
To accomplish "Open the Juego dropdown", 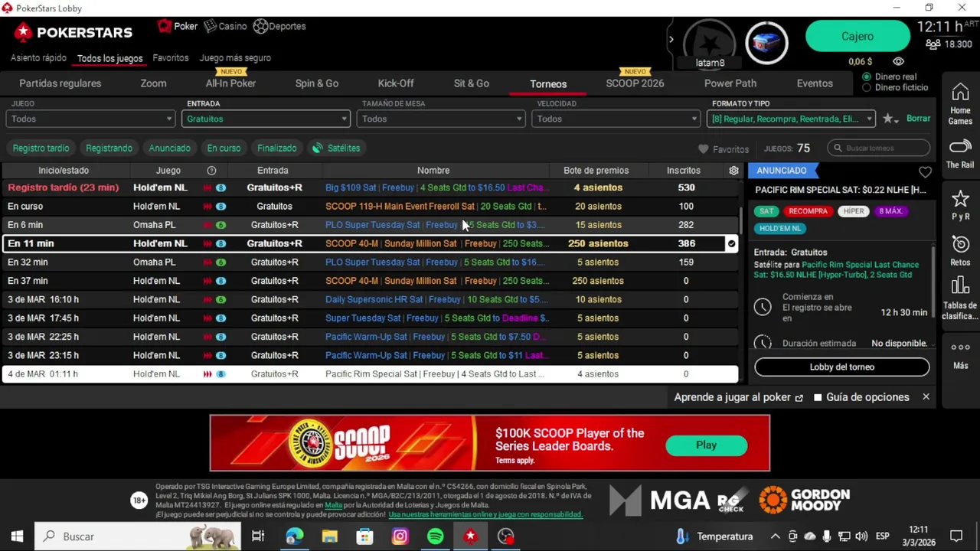I will coord(90,119).
